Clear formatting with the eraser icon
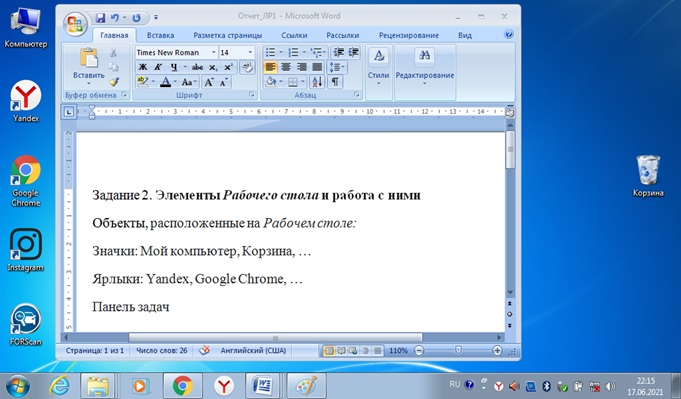681x399 pixels. [247, 67]
